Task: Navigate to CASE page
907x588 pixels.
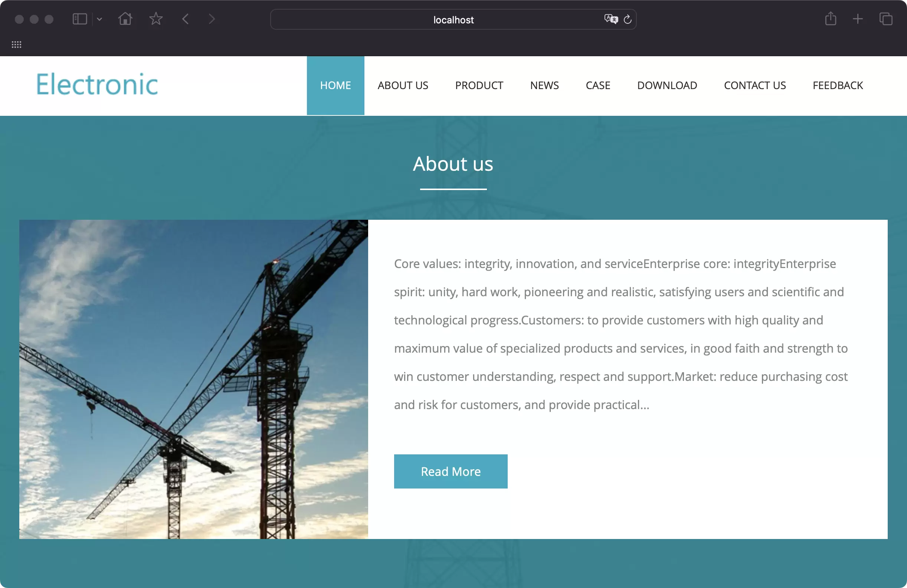Action: pyautogui.click(x=597, y=85)
